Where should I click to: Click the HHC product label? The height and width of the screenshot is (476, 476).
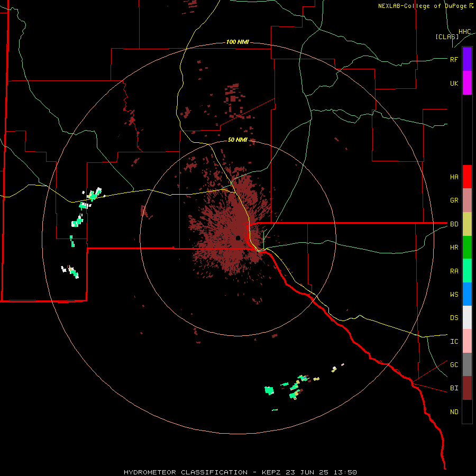coord(465,32)
